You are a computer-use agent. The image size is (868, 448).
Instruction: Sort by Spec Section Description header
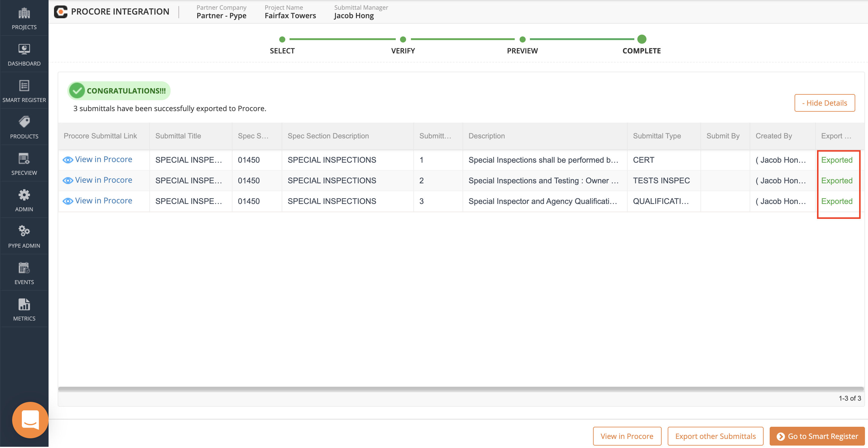(x=328, y=136)
